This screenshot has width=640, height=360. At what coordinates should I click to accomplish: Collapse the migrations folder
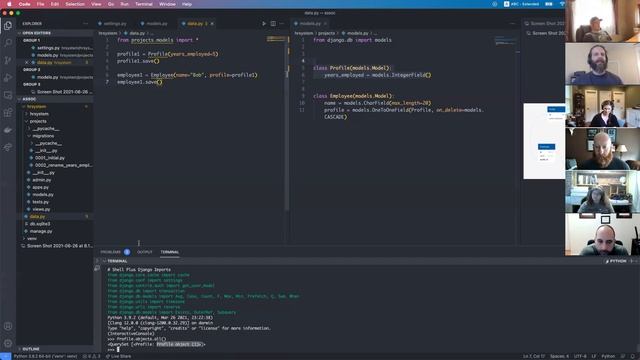[43, 136]
